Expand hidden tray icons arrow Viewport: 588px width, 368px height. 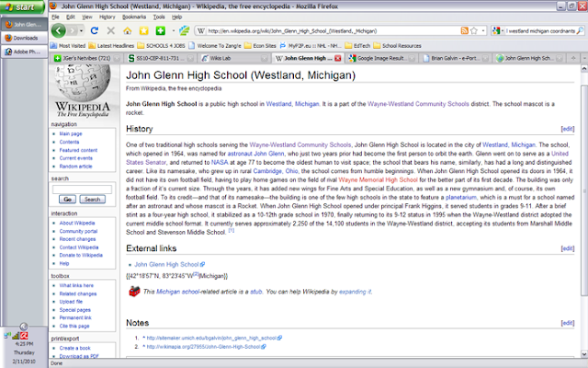(x=23, y=327)
